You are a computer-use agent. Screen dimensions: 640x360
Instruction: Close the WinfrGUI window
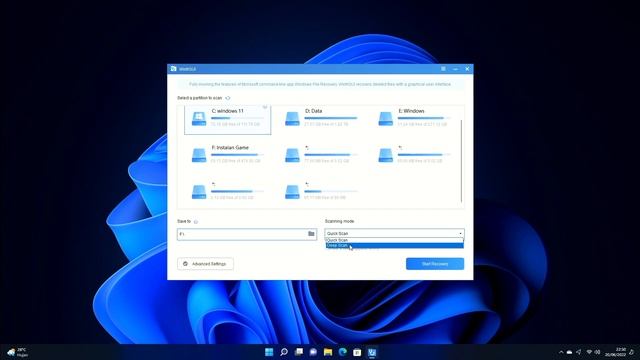point(467,69)
